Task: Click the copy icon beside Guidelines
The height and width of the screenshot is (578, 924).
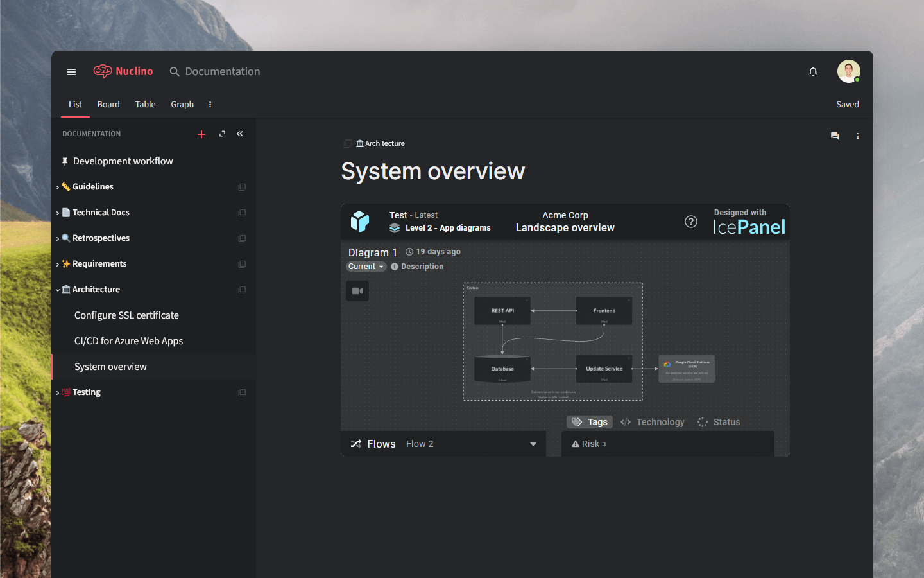Action: pos(242,187)
